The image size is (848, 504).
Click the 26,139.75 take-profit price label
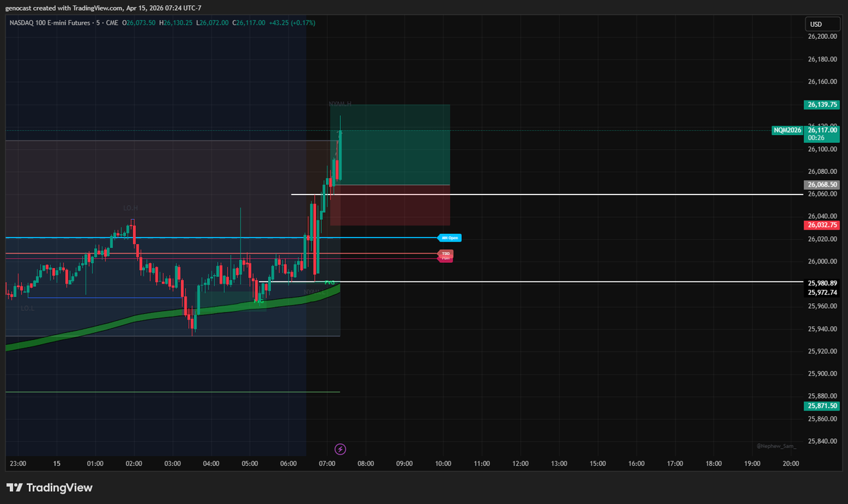point(822,105)
